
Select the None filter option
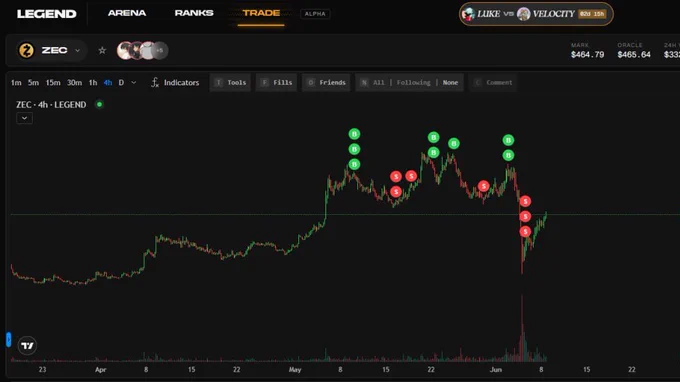[450, 82]
